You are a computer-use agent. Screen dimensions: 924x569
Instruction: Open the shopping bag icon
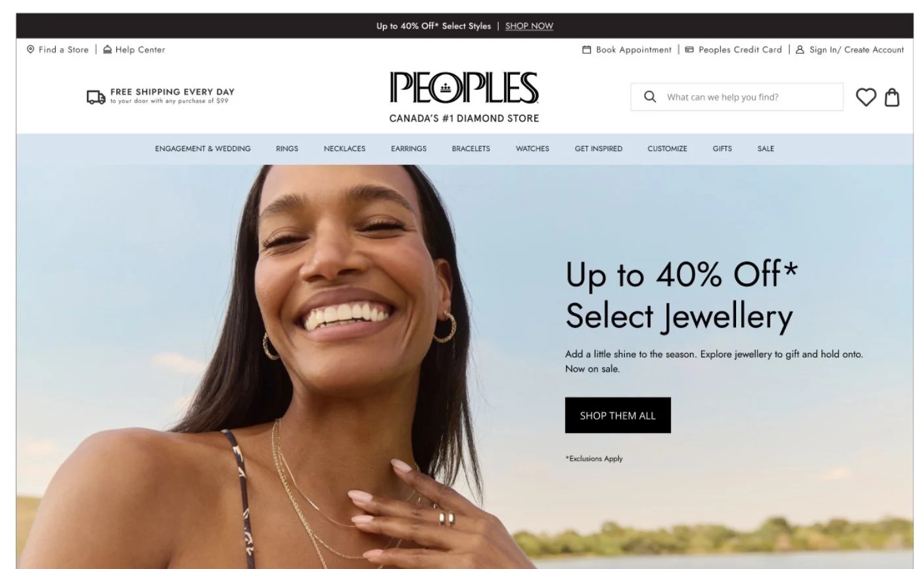[x=892, y=97]
